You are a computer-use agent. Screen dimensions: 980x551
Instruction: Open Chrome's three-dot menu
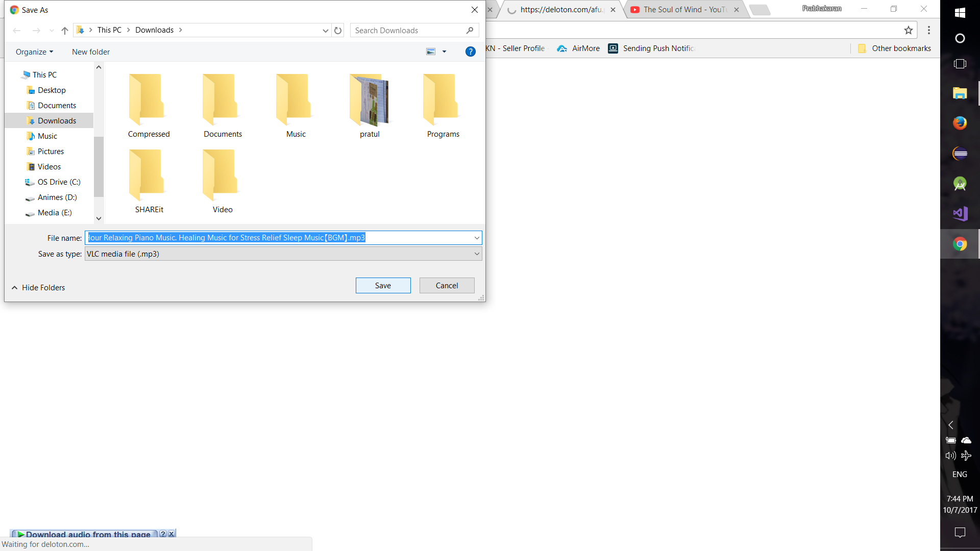click(x=929, y=30)
